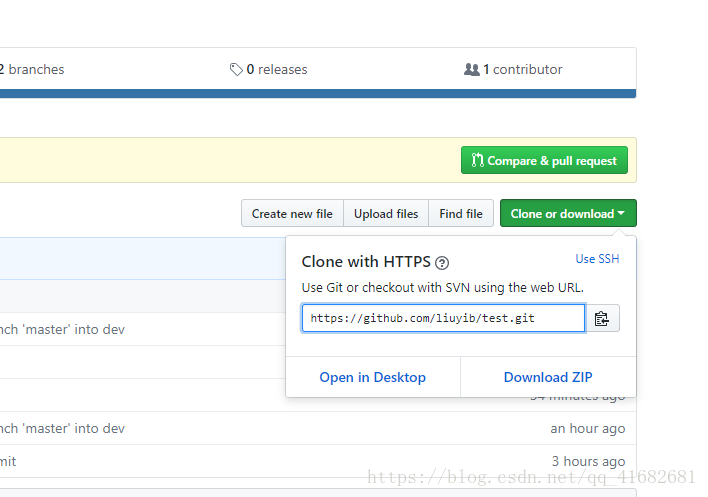
Task: Click the contributors people icon
Action: (x=472, y=70)
